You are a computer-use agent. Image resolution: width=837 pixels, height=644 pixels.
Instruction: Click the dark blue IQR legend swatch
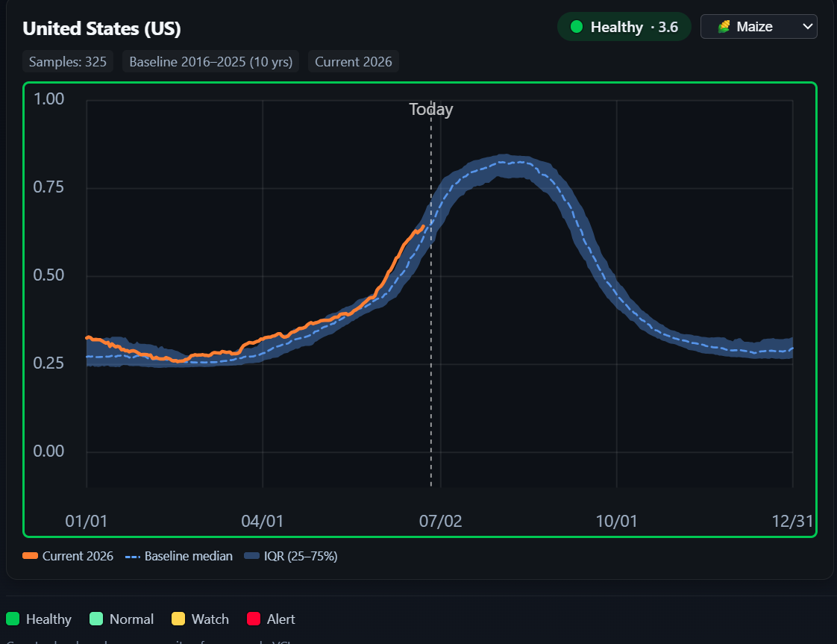pos(251,556)
